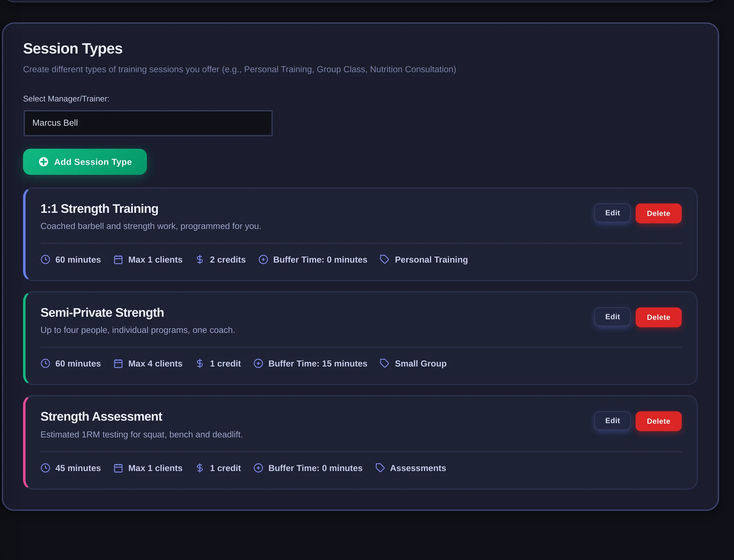Click tag icon beside Personal Training
Image resolution: width=734 pixels, height=560 pixels.
pos(384,259)
